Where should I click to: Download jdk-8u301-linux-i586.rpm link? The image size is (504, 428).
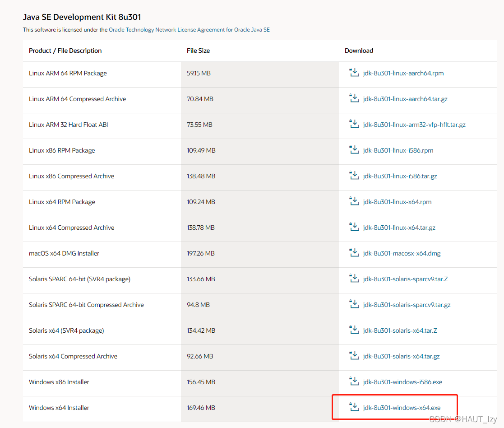[398, 150]
